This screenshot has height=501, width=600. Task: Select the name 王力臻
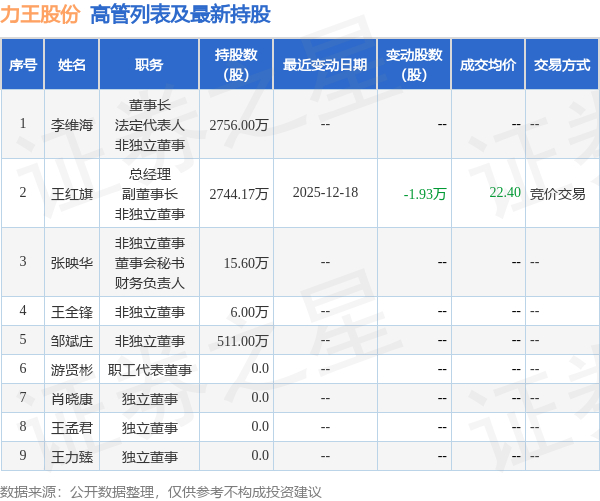click(x=72, y=457)
